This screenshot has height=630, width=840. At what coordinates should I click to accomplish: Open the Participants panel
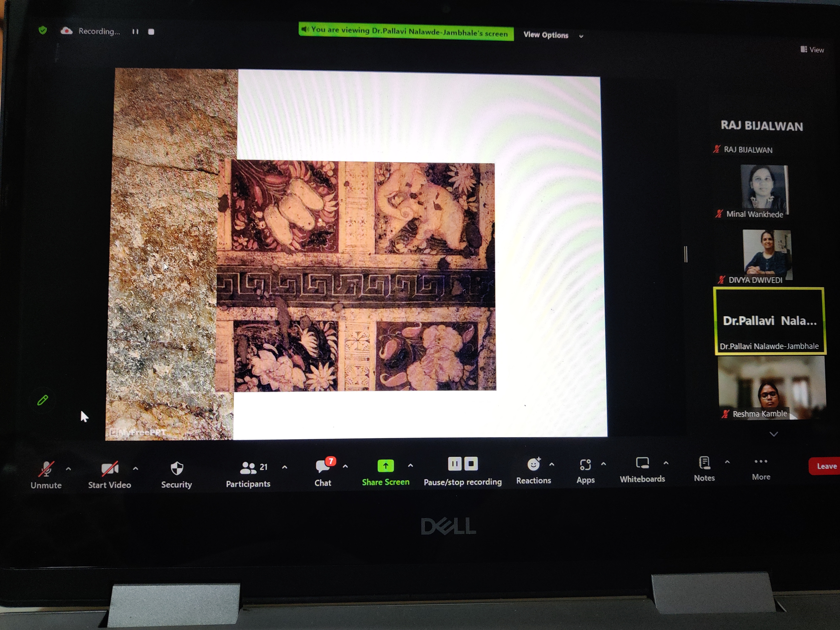248,474
